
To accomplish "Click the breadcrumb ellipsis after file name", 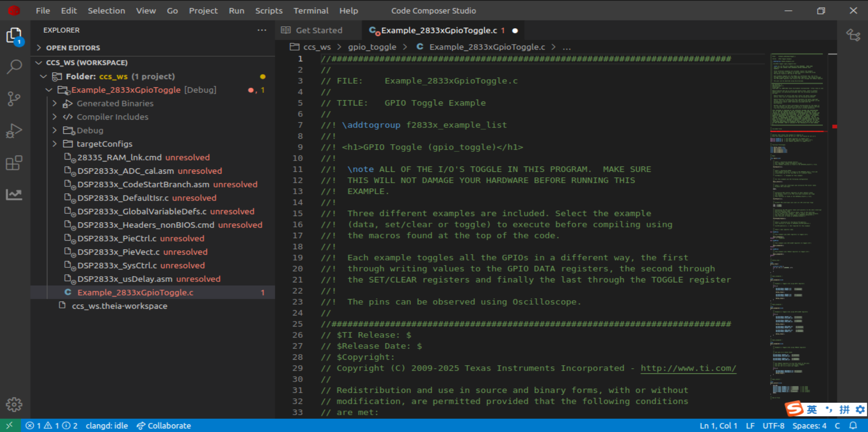I will (566, 47).
